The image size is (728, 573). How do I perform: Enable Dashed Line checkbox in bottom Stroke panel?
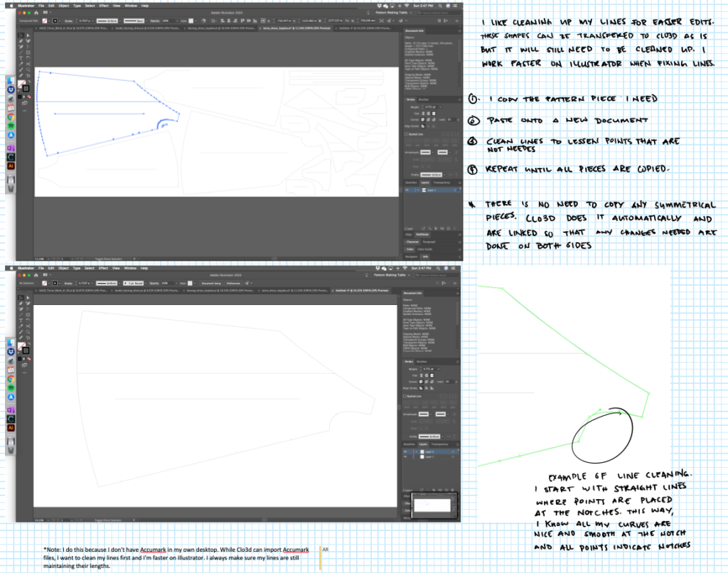pos(405,396)
